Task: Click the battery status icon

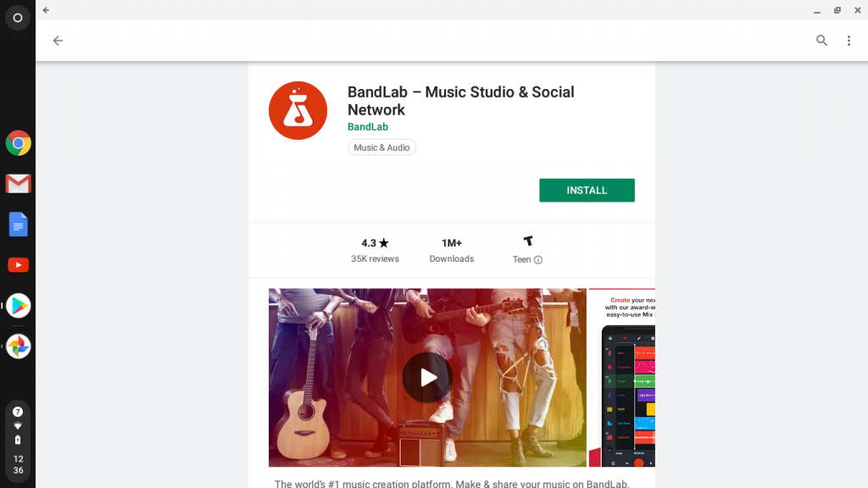Action: pos(18,440)
